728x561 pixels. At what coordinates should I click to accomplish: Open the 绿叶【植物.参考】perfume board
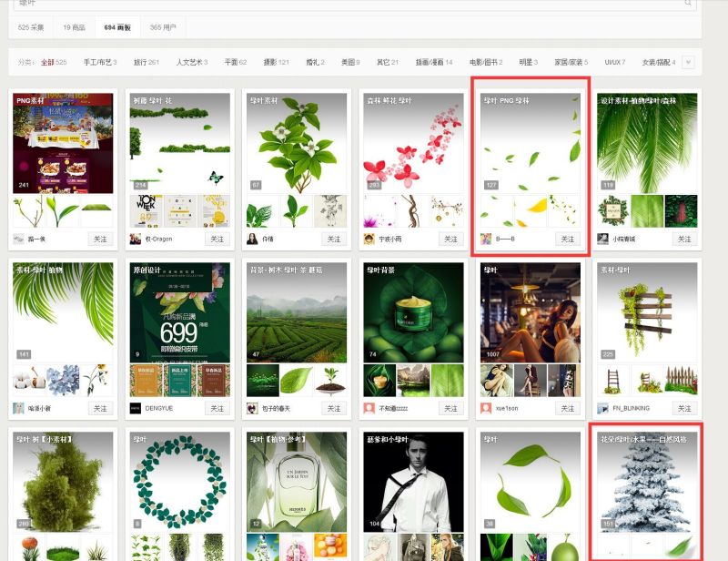coord(297,482)
